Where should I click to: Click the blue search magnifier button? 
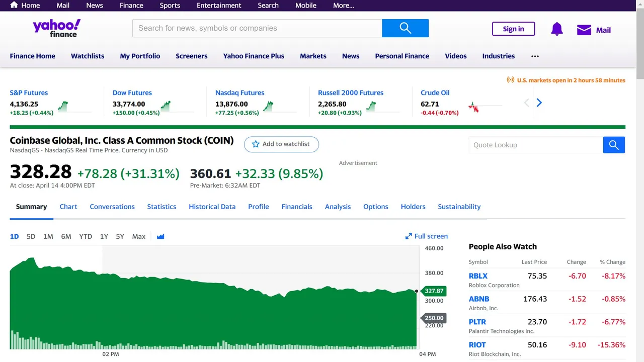coord(405,28)
